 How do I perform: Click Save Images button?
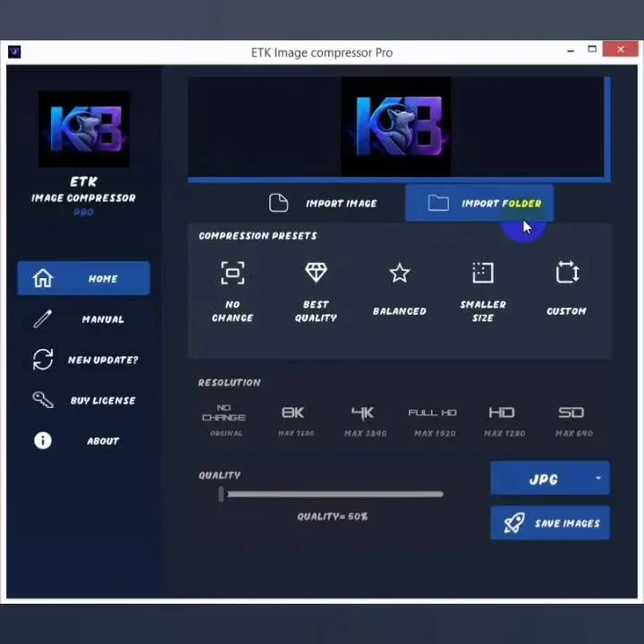[x=550, y=523]
